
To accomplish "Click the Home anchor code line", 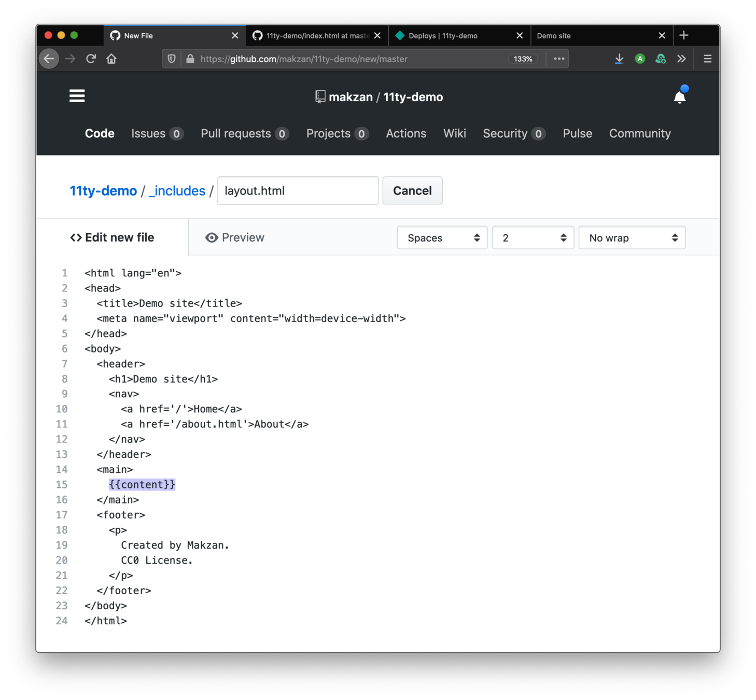I will (x=181, y=409).
